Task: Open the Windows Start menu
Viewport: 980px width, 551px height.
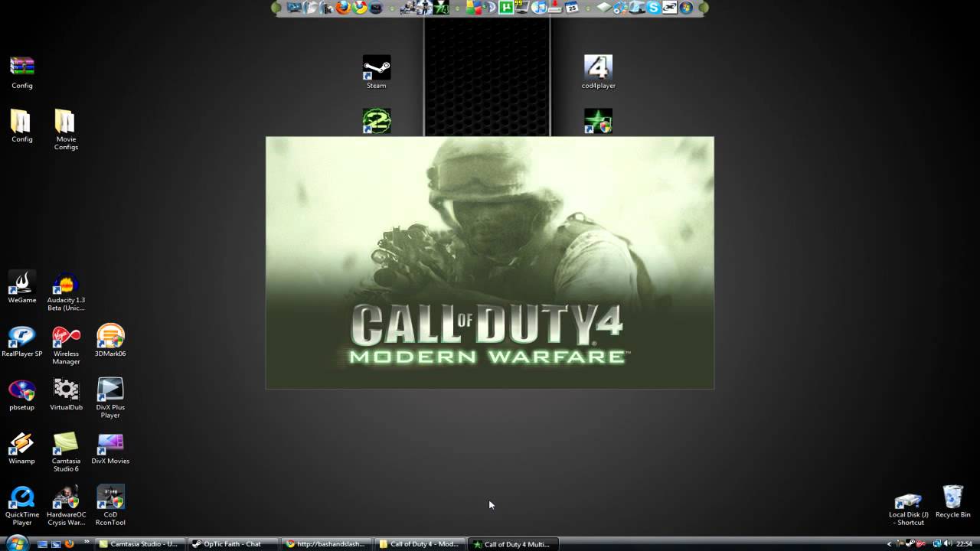Action: [x=17, y=543]
